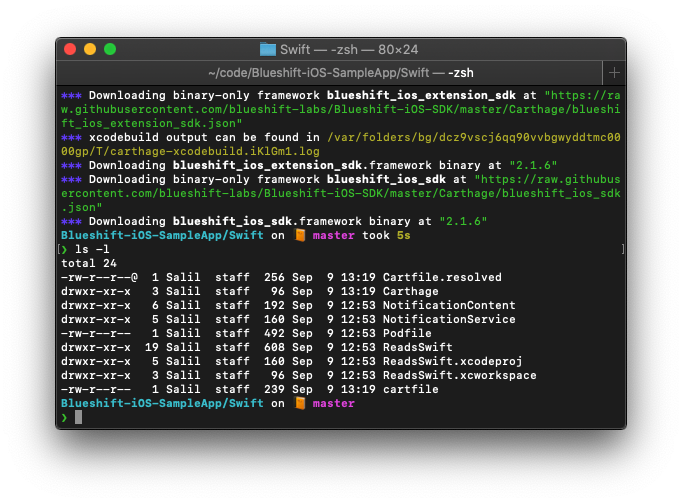Close the Terminal window with red button
Screen dimensions: 682x503
[x=70, y=49]
